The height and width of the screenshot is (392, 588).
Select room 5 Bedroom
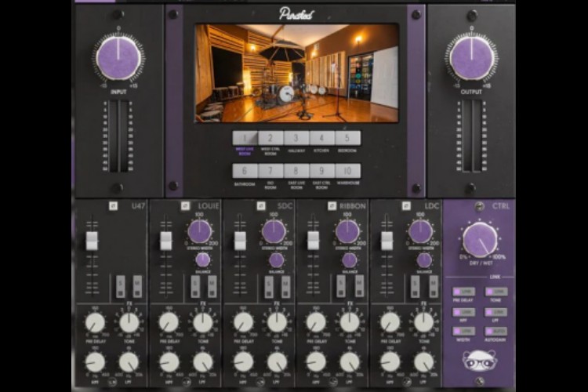pyautogui.click(x=347, y=138)
